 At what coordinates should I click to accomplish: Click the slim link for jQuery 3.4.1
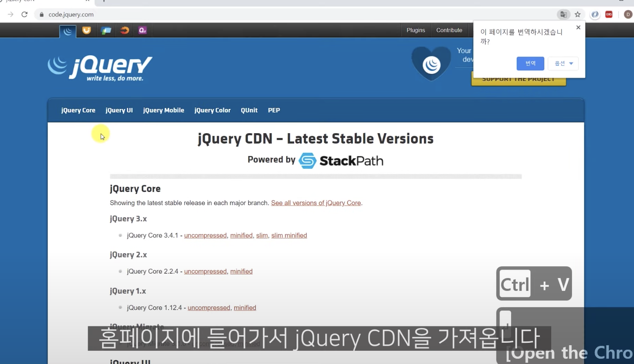262,236
